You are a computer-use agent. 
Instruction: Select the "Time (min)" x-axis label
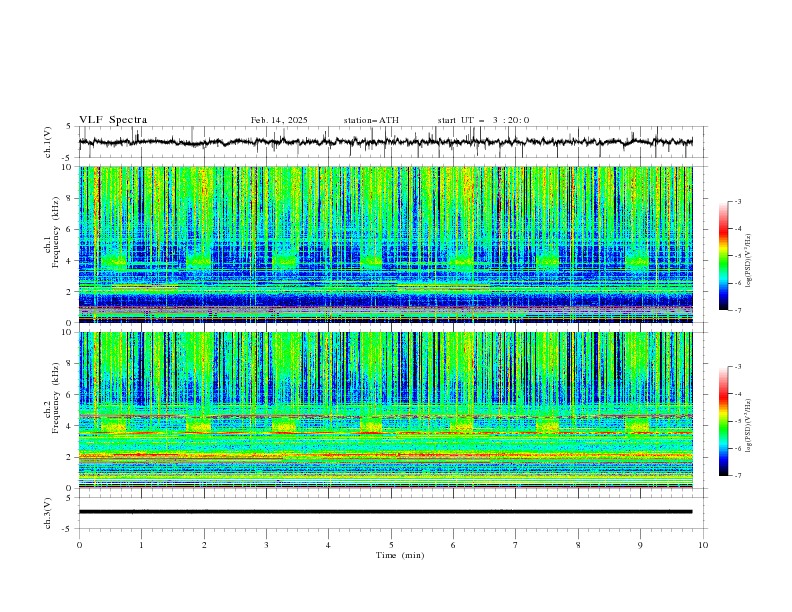tap(400, 555)
